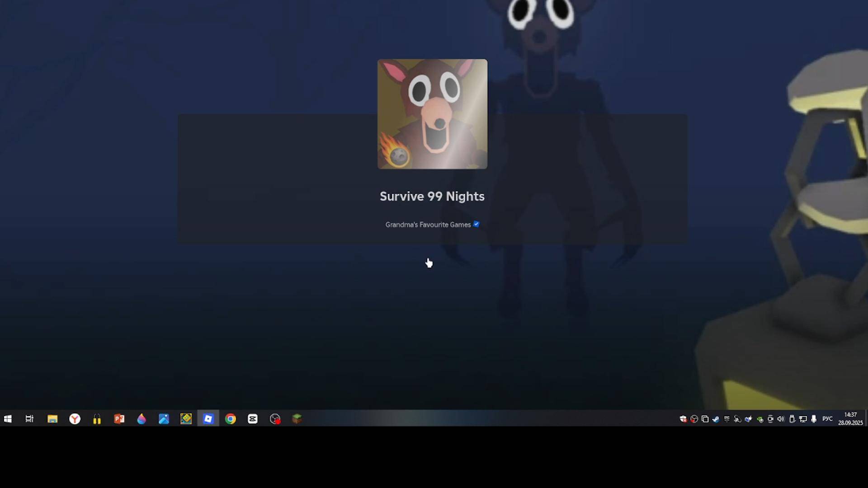Click the Survive 99 Nights title text

(432, 196)
